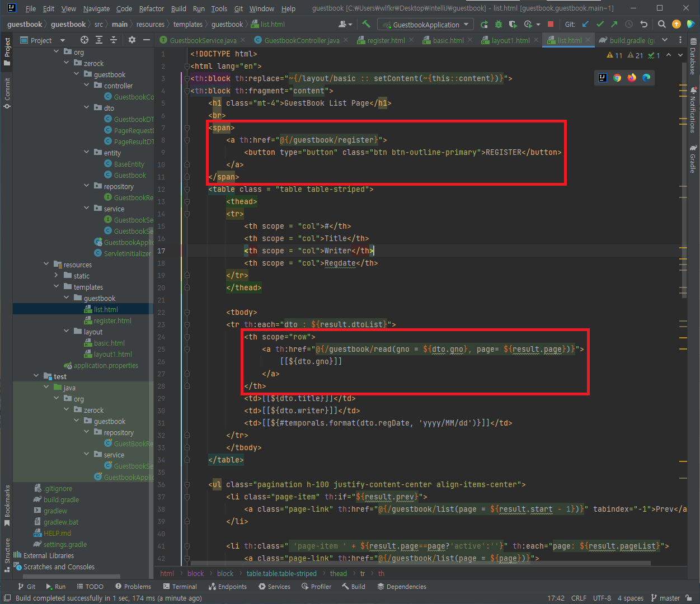Toggle the Project side tab

click(7, 52)
